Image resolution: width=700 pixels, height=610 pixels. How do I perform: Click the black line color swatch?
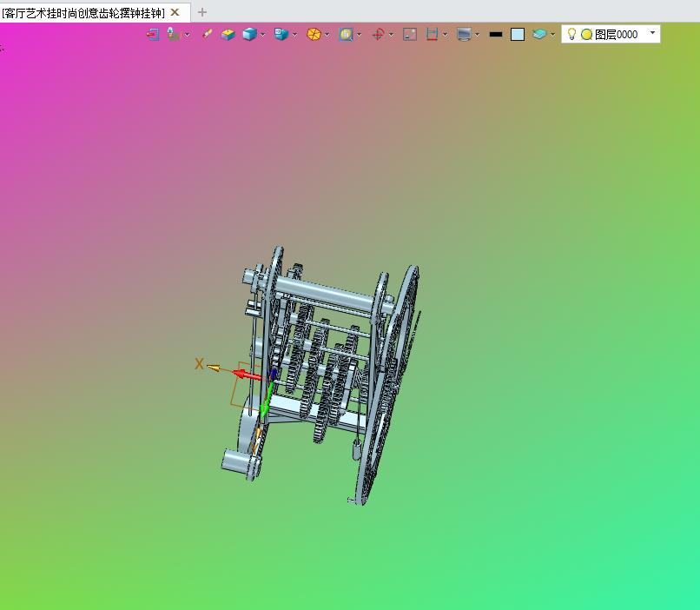(x=496, y=35)
